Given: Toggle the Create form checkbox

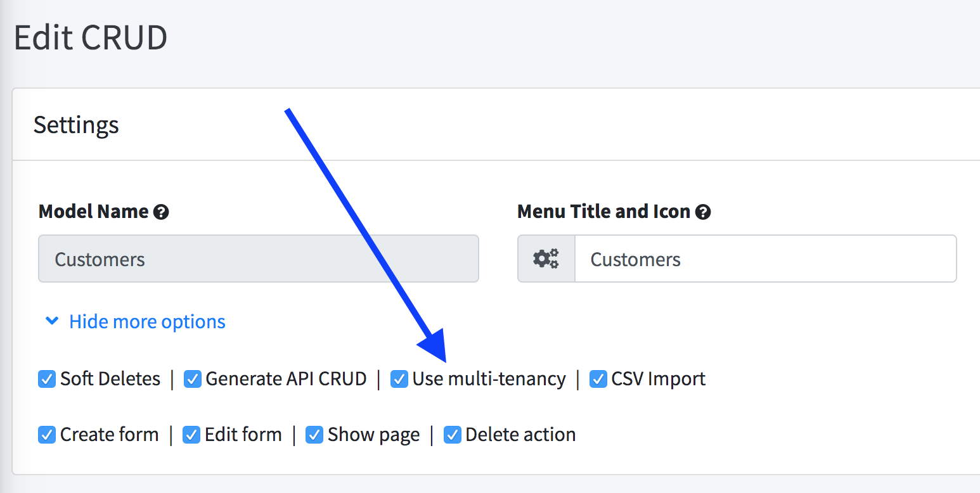Looking at the screenshot, I should [47, 435].
